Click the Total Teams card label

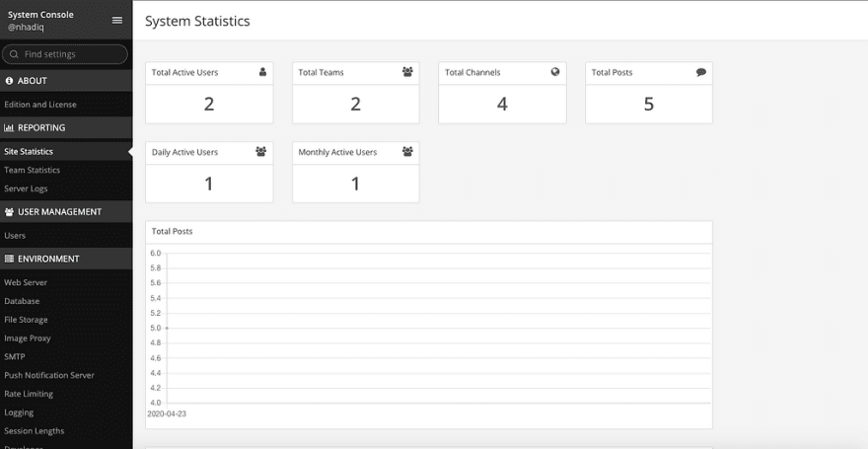point(322,72)
